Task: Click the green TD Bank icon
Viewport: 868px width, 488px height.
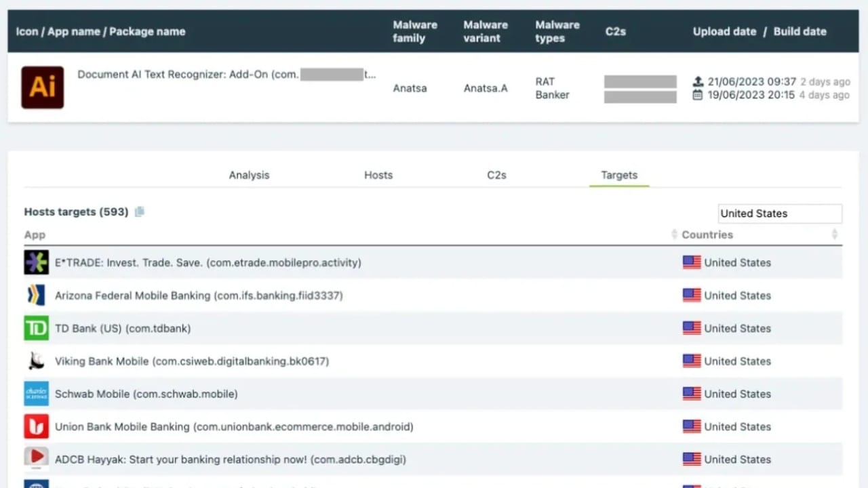Action: (36, 328)
